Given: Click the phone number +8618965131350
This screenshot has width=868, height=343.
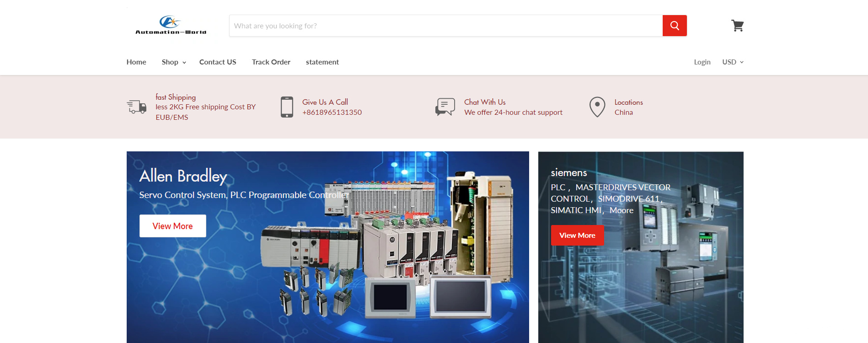Looking at the screenshot, I should tap(332, 113).
